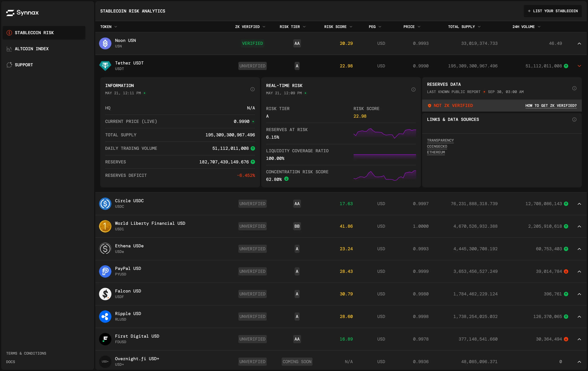Expand the Circle USDC row chevron
This screenshot has width=588, height=371.
pos(579,204)
